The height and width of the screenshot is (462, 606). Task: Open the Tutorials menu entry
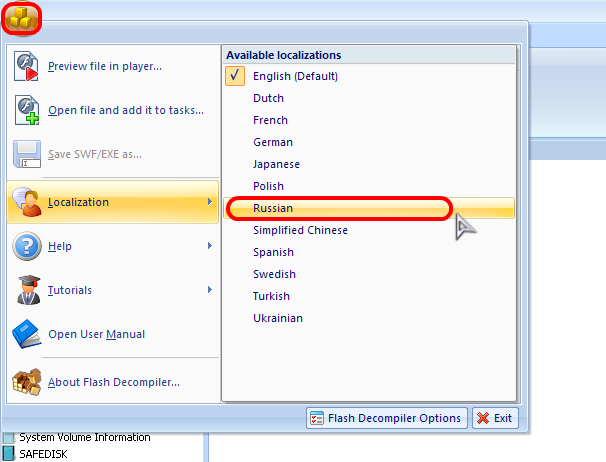click(113, 290)
